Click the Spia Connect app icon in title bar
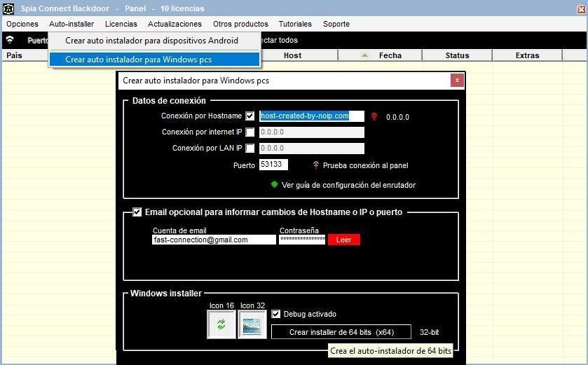 [8, 8]
